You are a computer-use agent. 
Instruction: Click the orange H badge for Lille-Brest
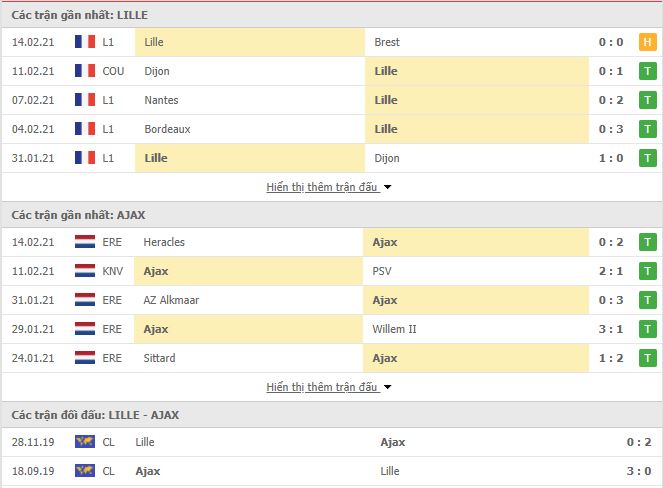[647, 42]
